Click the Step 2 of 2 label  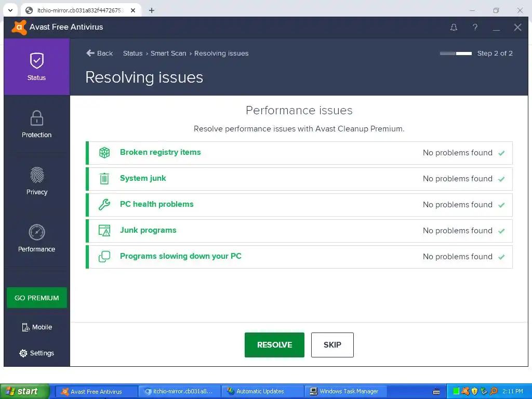click(495, 54)
